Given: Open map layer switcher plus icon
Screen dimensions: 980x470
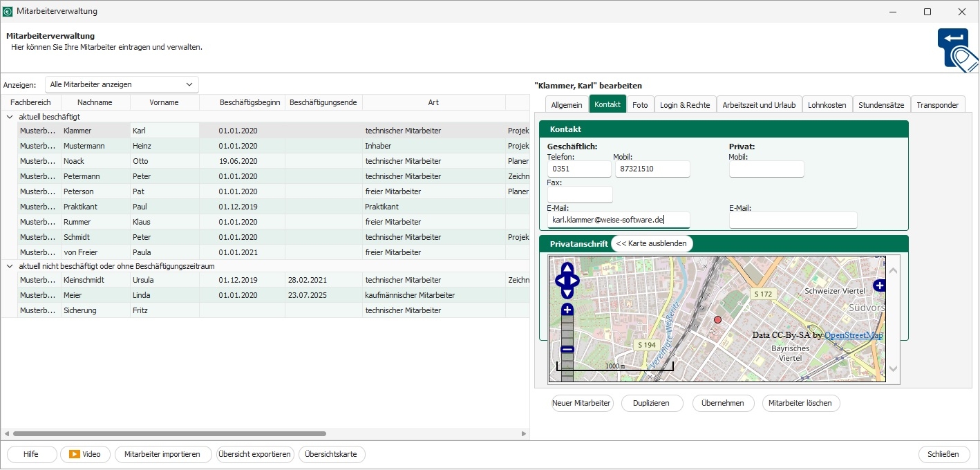Looking at the screenshot, I should [879, 285].
